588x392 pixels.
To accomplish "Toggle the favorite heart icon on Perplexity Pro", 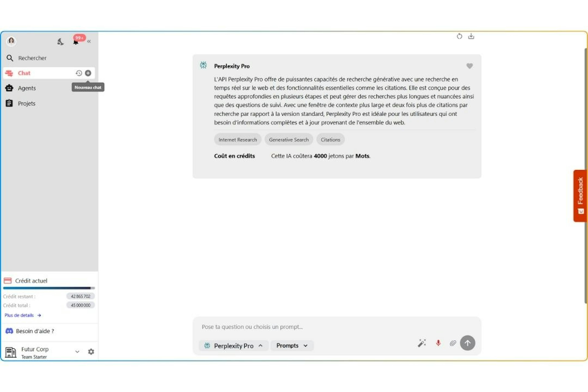I will point(470,66).
